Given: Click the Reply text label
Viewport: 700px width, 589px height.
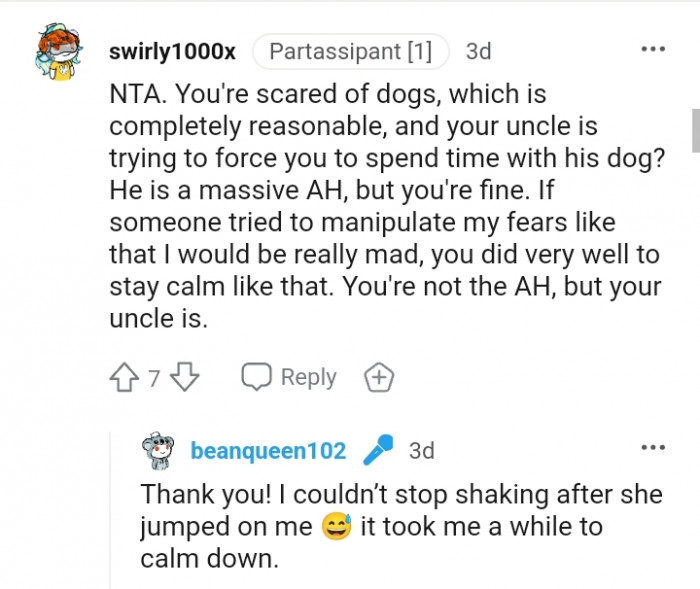Looking at the screenshot, I should click(308, 377).
